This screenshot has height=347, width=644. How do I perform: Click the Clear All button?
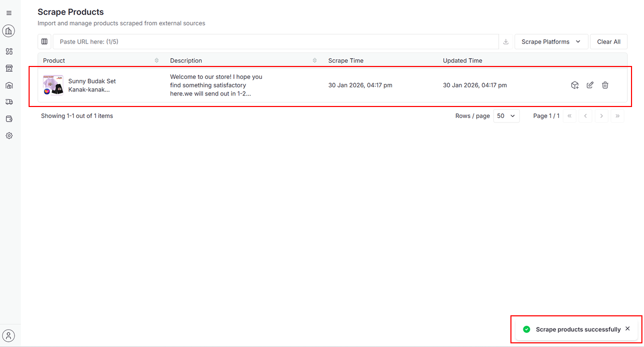[609, 42]
